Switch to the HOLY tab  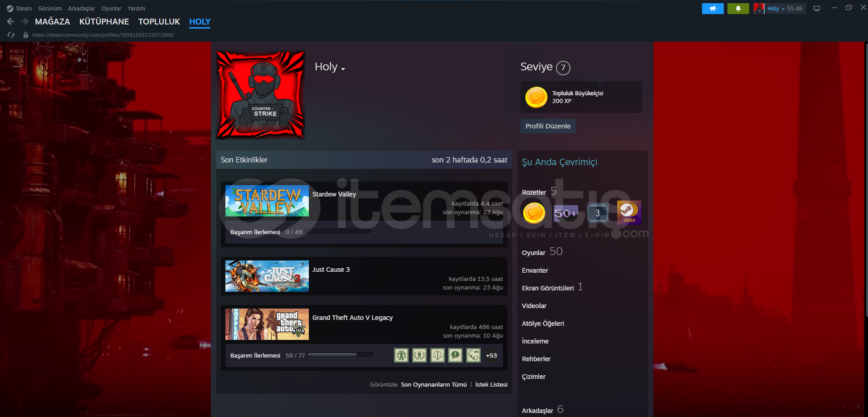[x=200, y=21]
